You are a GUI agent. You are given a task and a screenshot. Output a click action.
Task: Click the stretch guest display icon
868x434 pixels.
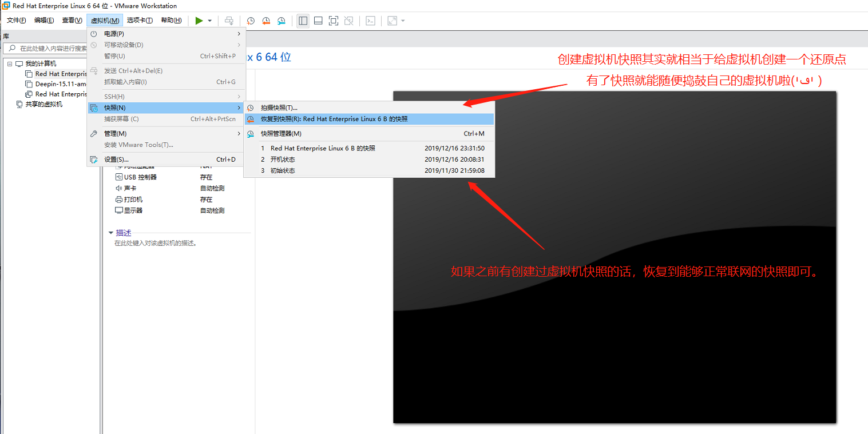coord(392,21)
